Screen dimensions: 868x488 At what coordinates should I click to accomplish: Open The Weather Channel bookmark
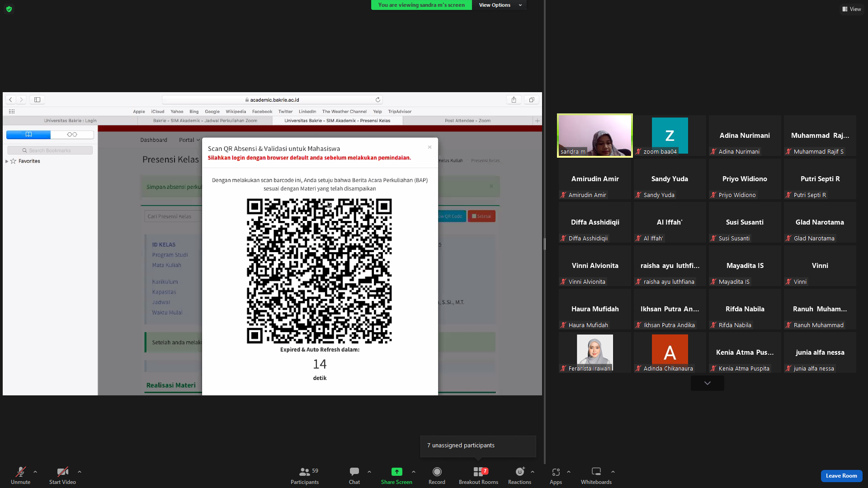point(344,112)
